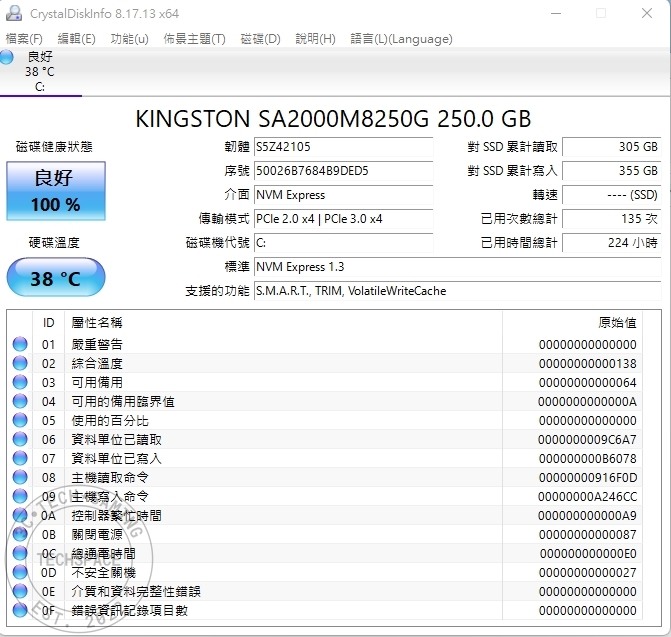Click the transfer mode field PCIe 3.0 x4

343,219
